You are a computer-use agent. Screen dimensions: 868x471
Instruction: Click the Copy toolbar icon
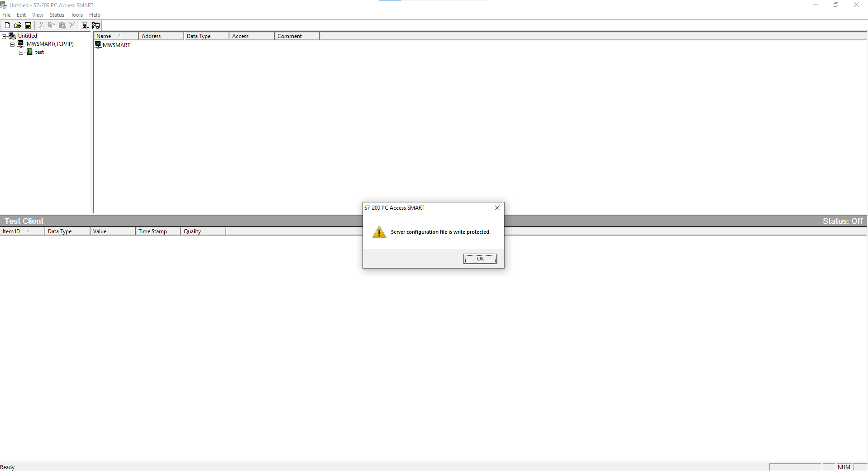click(52, 25)
